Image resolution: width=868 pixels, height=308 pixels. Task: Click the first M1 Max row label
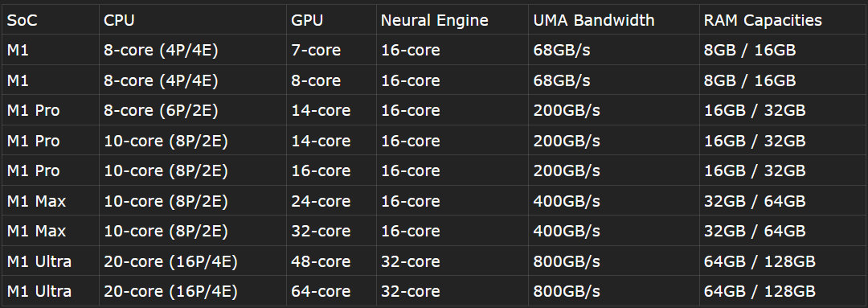(36, 201)
